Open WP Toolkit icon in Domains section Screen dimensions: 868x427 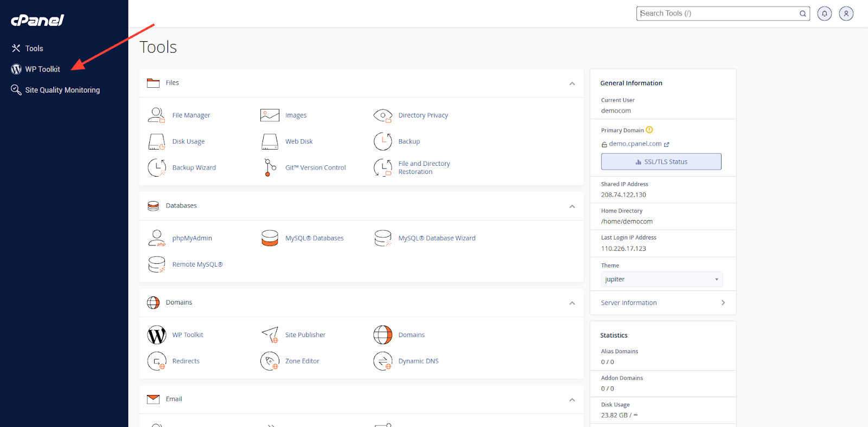[157, 335]
